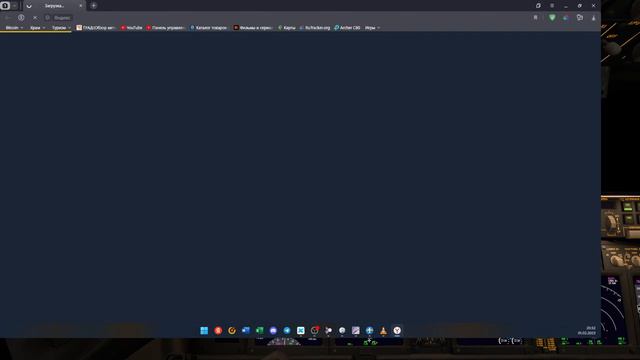The height and width of the screenshot is (360, 640).
Task: Close the loading tab
Action: [x=80, y=6]
